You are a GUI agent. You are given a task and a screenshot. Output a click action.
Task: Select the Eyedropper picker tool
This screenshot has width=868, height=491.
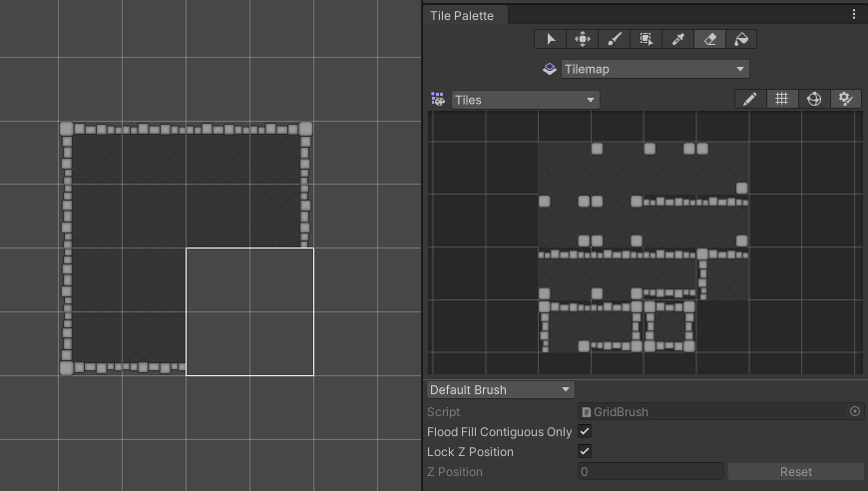tap(677, 39)
